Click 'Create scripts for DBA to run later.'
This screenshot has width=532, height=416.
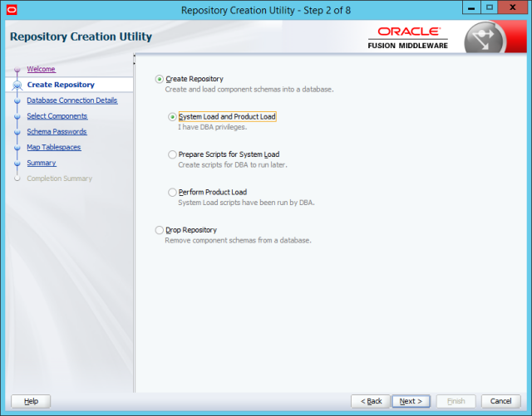[x=233, y=164]
